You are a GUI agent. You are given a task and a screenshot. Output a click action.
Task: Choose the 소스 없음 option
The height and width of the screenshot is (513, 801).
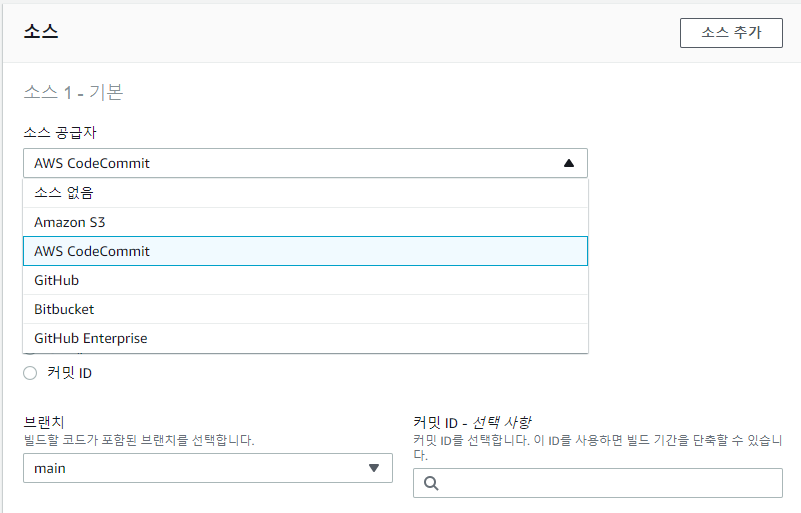305,193
